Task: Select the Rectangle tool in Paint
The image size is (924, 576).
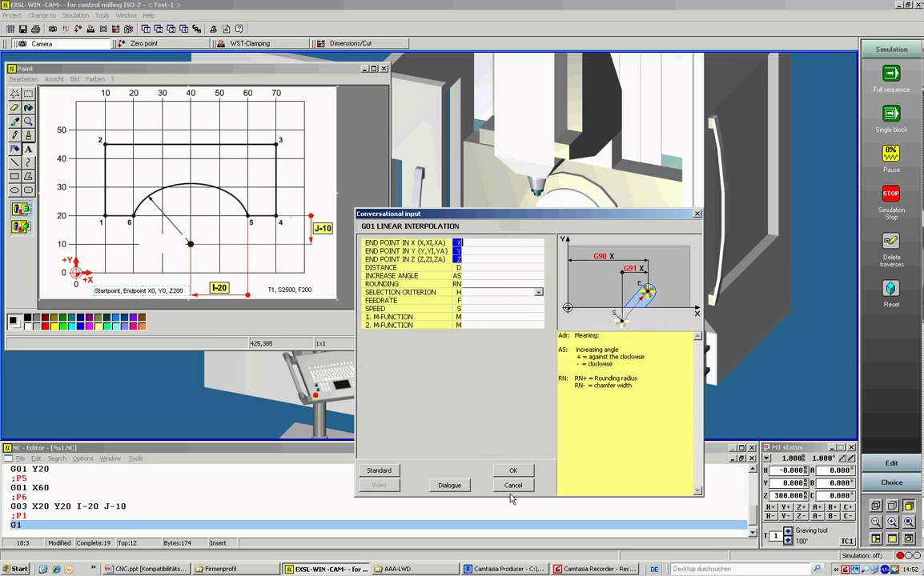Action: (14, 176)
